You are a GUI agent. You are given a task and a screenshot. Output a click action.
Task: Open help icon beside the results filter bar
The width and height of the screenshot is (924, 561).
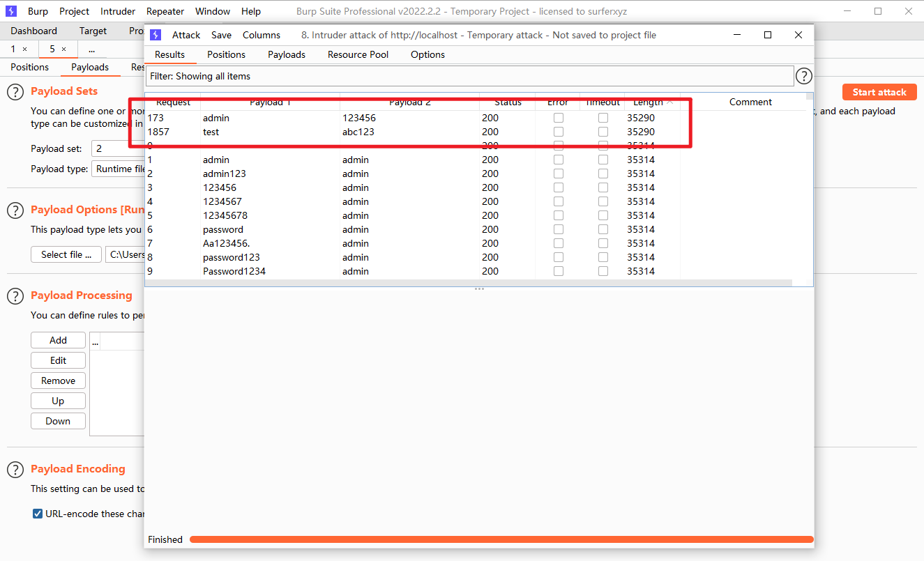(804, 76)
